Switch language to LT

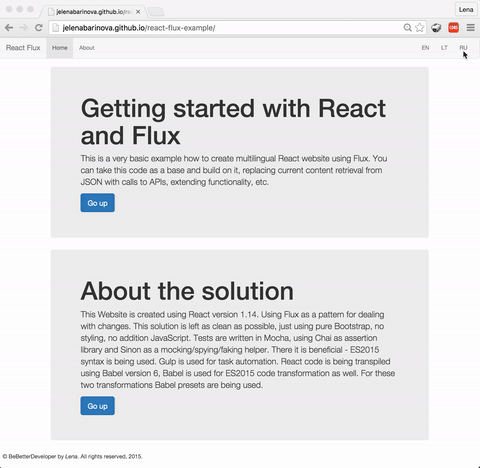(x=444, y=48)
